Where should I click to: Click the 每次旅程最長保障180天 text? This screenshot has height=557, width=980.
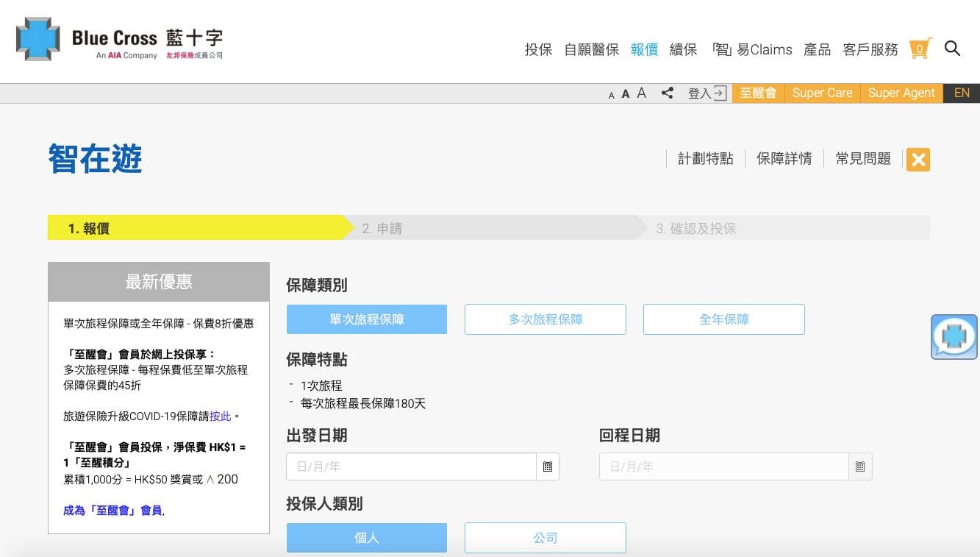pyautogui.click(x=363, y=403)
